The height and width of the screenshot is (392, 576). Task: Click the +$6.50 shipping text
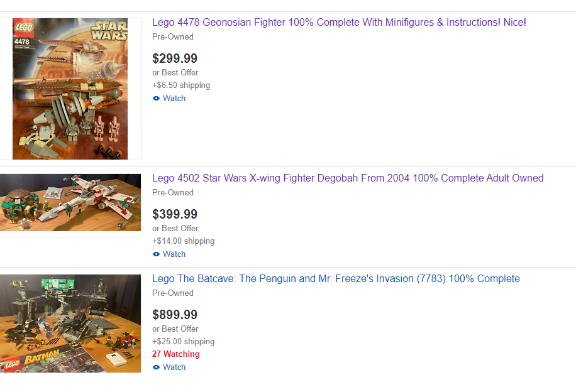(x=181, y=85)
